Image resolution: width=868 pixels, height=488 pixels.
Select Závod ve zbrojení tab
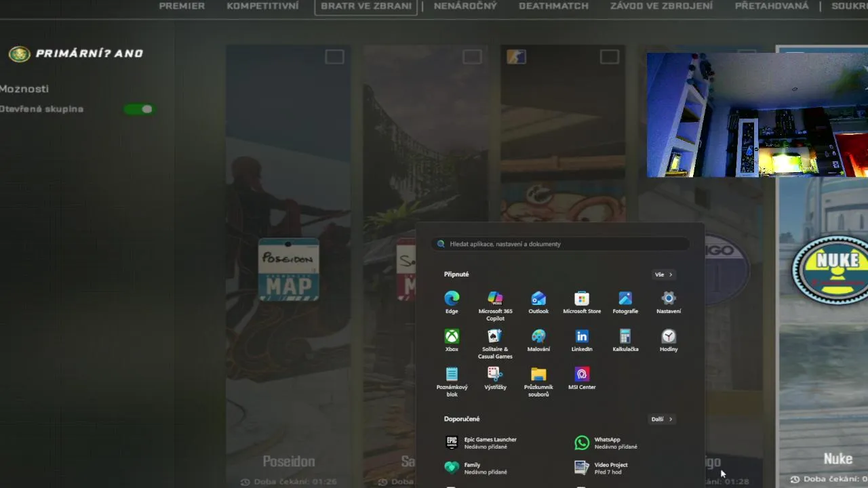tap(661, 6)
